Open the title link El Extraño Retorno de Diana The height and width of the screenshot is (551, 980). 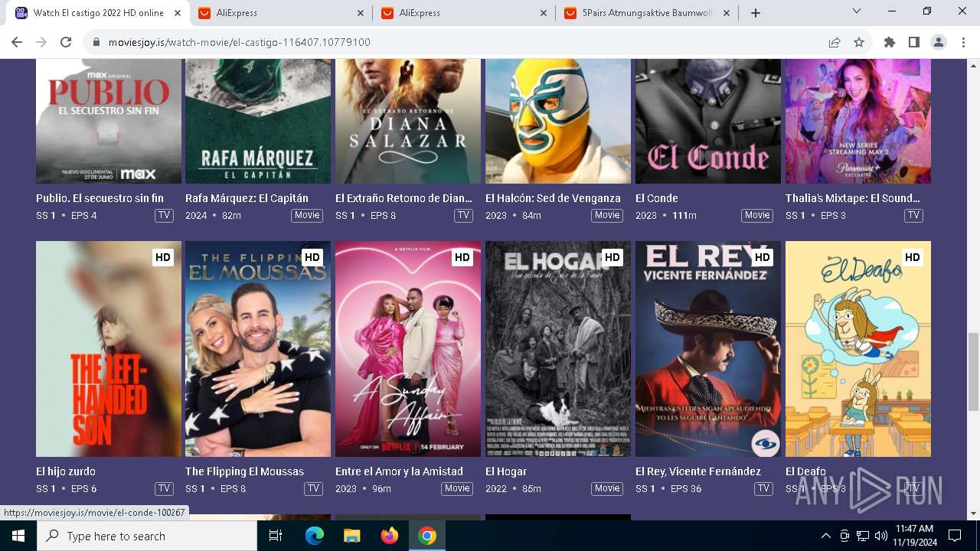pyautogui.click(x=403, y=198)
